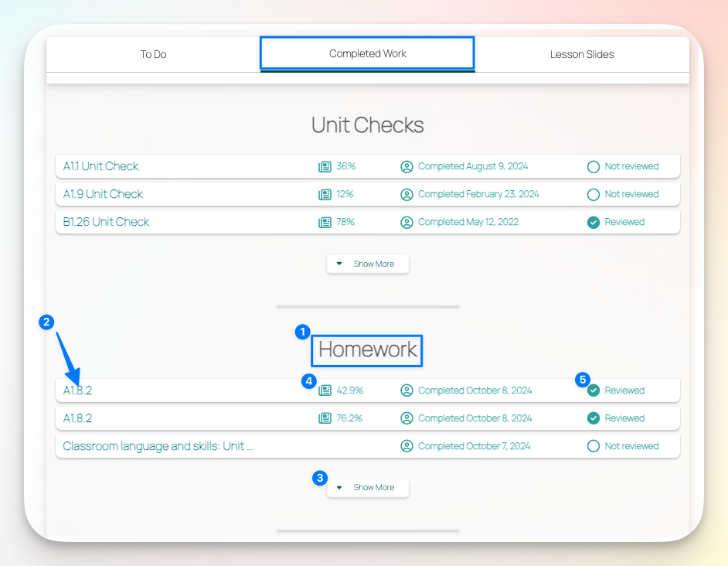Toggle Not reviewed circle for A1.9 Unit Check

(x=594, y=194)
